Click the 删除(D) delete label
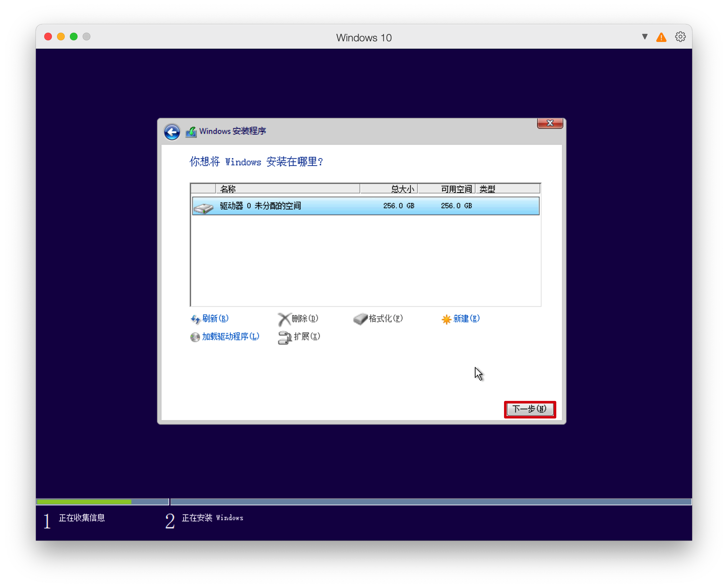Viewport: 728px width, 588px height. tap(305, 318)
